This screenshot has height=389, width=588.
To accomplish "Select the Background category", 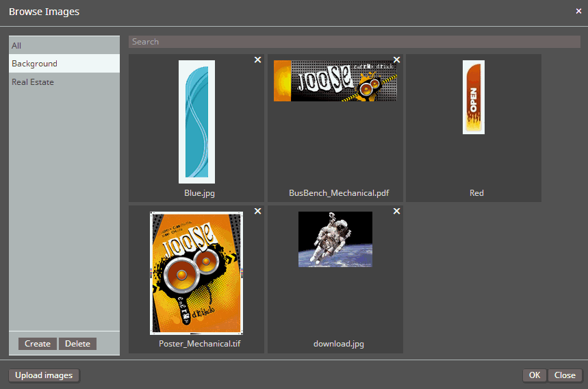I will point(64,64).
